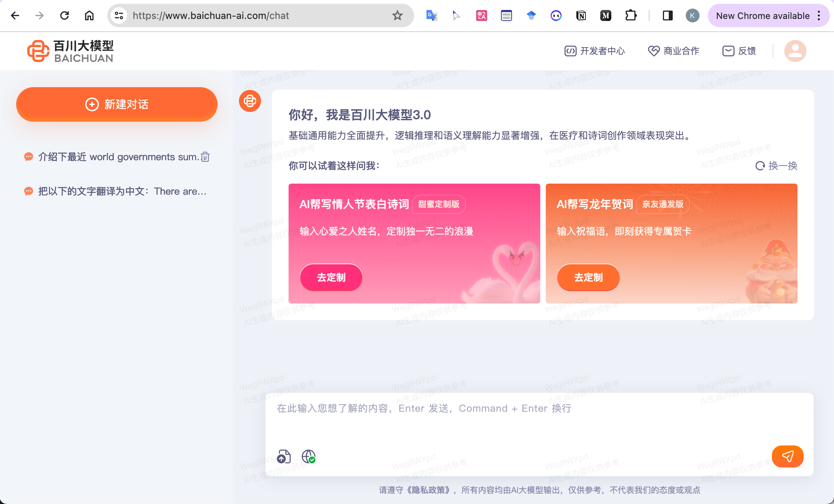Open the pink translation extension

(481, 16)
